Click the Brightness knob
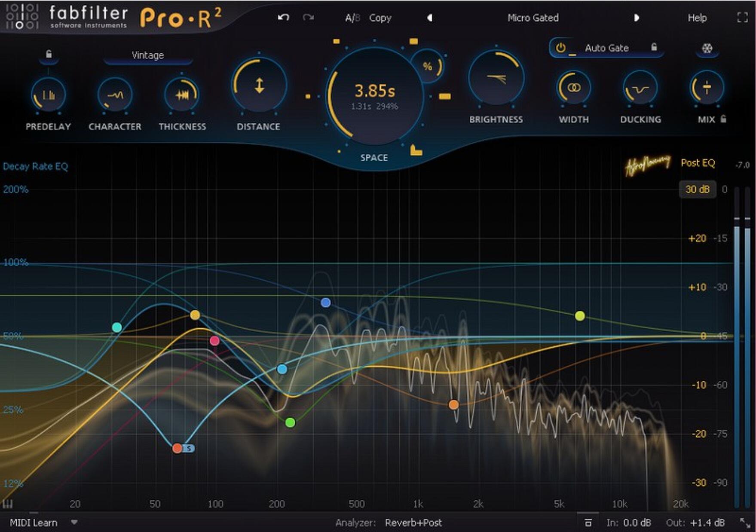This screenshot has height=532, width=756. pos(496,78)
